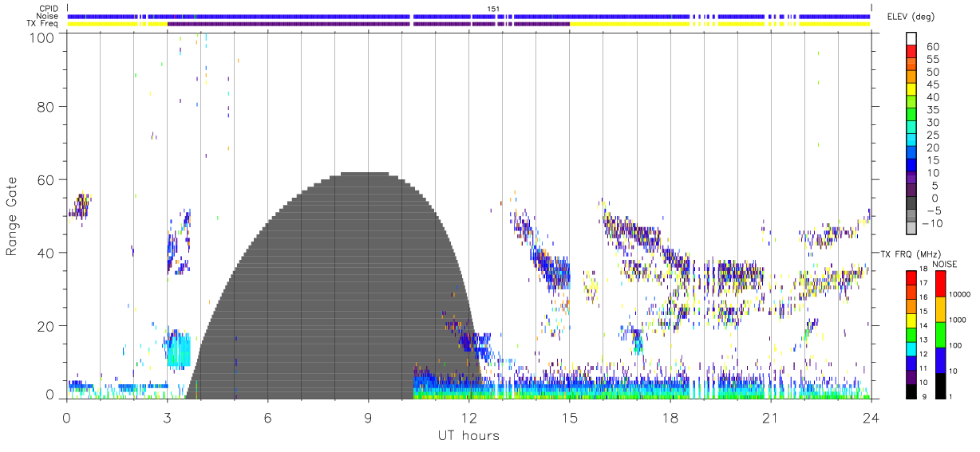Click the y-axis tick label '100'
The height and width of the screenshot is (452, 980).
[x=41, y=37]
